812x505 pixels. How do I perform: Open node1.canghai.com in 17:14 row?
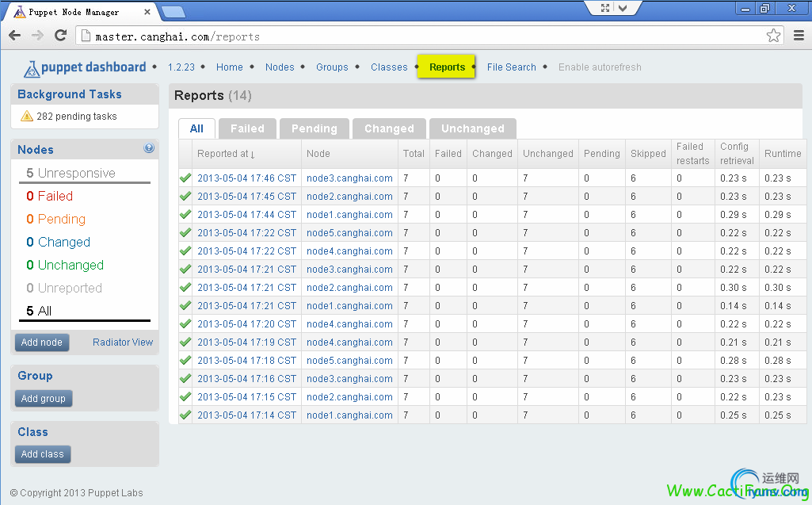349,415
